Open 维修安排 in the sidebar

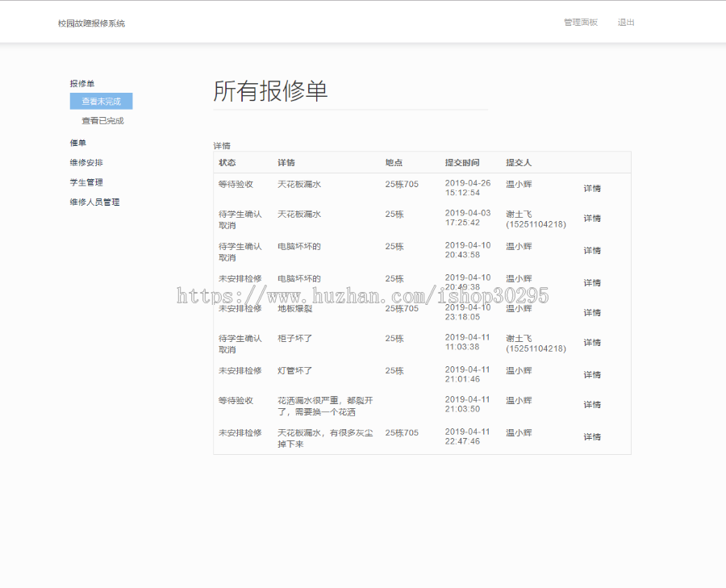[x=86, y=162]
